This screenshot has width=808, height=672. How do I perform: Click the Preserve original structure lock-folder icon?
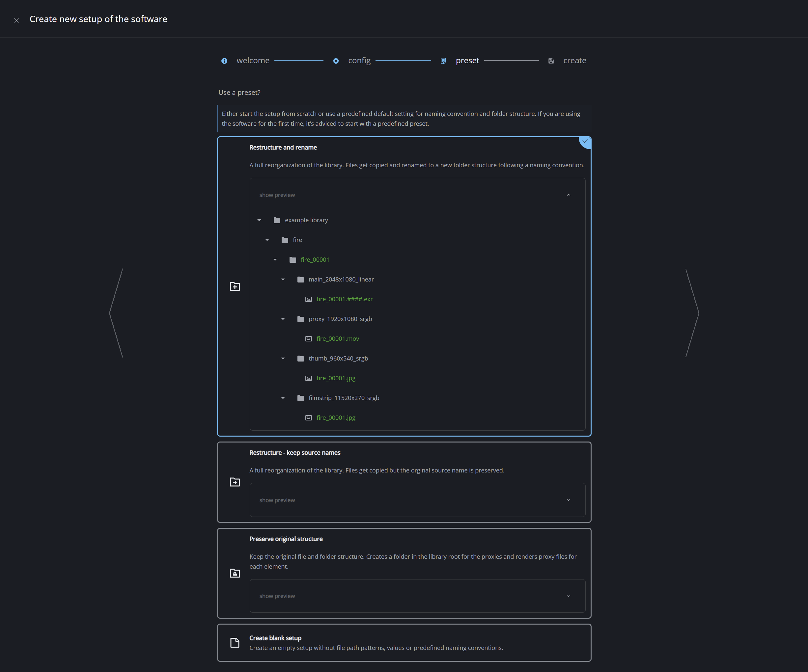(x=235, y=573)
